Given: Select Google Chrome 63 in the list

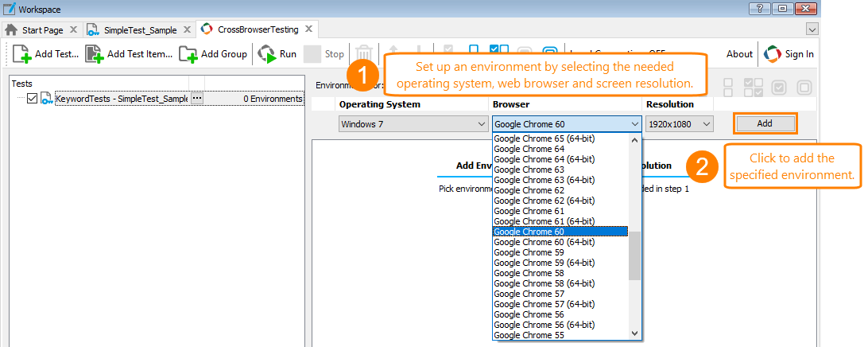Looking at the screenshot, I should 560,170.
